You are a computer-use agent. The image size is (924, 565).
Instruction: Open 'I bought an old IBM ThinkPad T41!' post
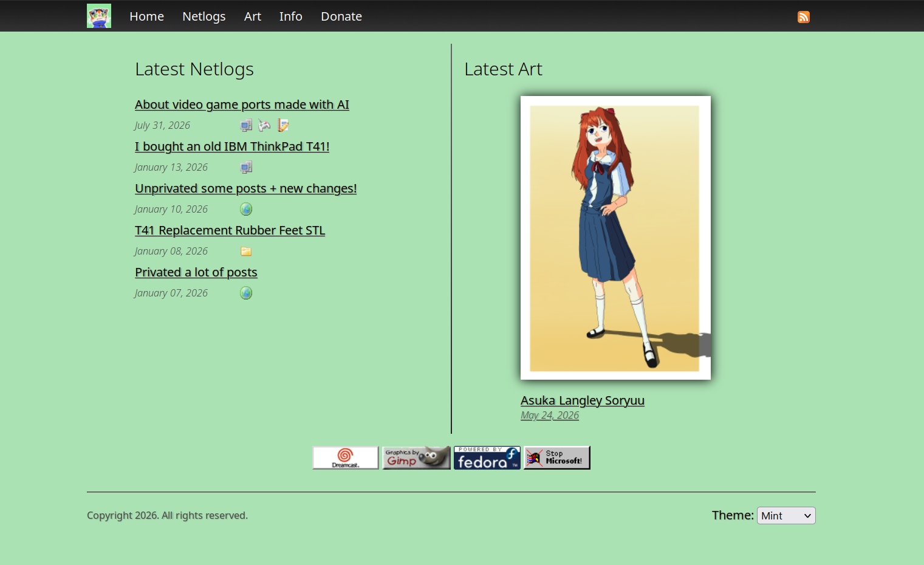click(232, 146)
